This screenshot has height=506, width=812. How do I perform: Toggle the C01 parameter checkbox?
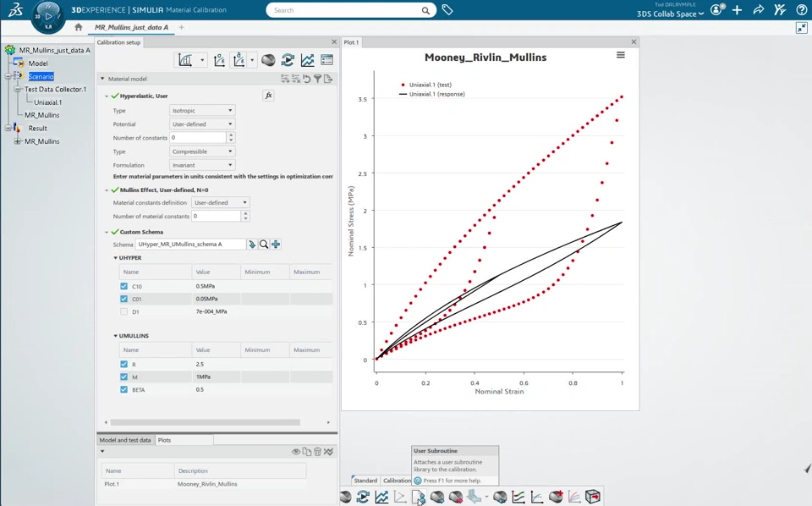(x=123, y=299)
